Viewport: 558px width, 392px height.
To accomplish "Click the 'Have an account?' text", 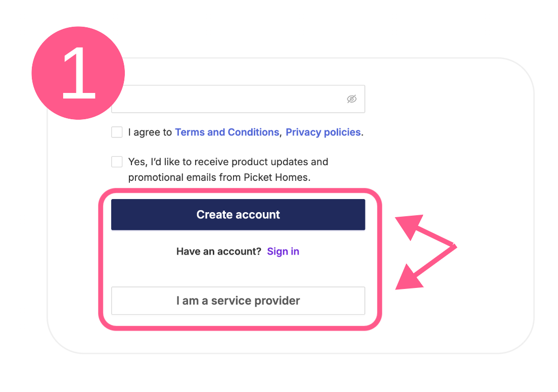I will [x=219, y=252].
